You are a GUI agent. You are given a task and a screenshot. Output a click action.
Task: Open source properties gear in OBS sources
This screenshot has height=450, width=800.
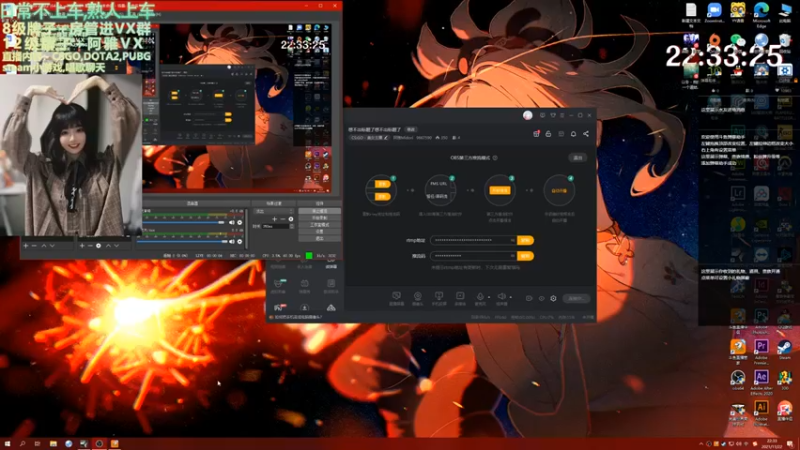click(98, 246)
